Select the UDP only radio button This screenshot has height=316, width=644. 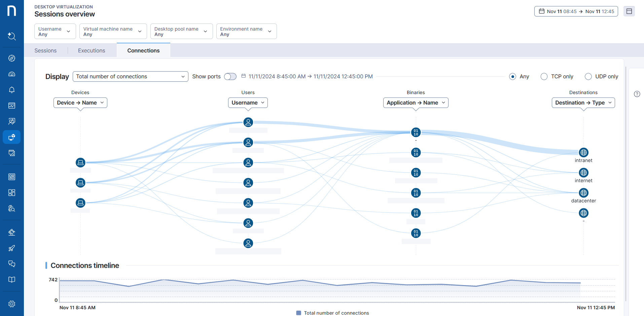coord(588,76)
